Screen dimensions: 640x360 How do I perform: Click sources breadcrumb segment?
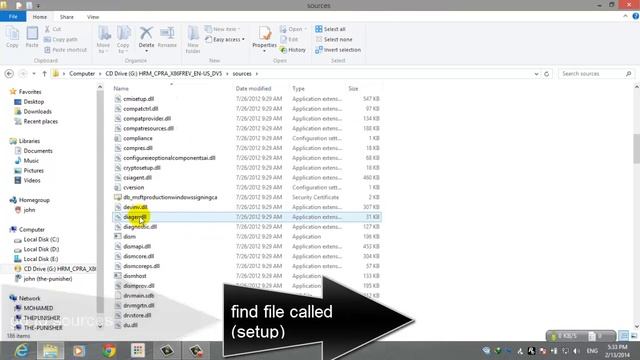242,74
